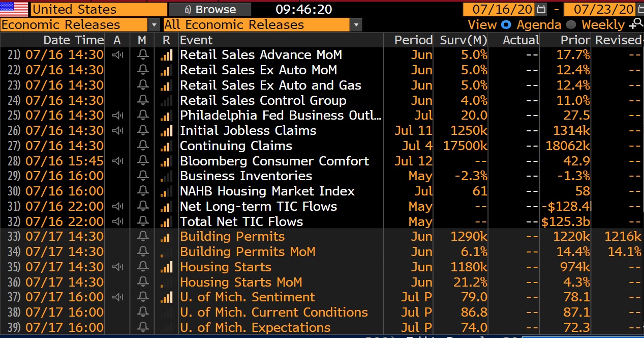Toggle the alert bell for Continuing Claims
Screen dimensions: 644x338
[142, 146]
